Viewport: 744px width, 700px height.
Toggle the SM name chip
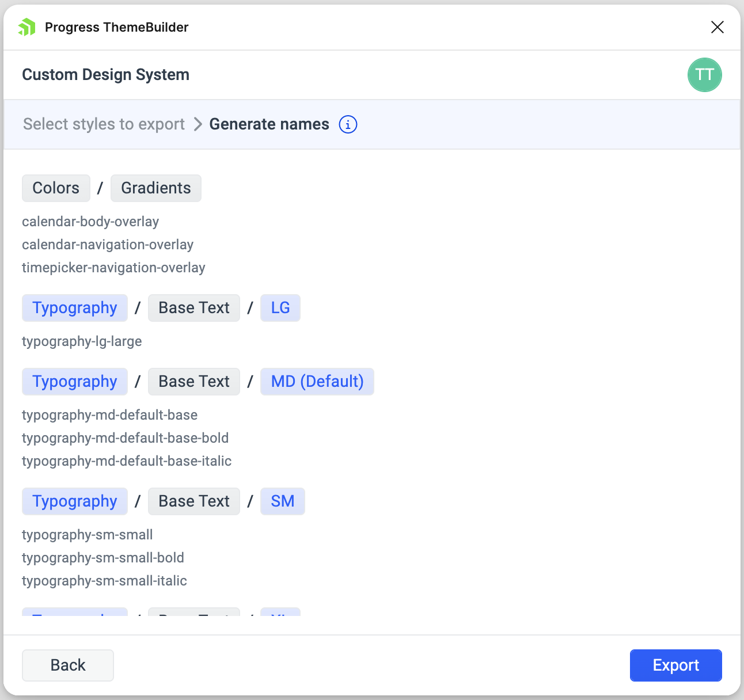(x=282, y=501)
